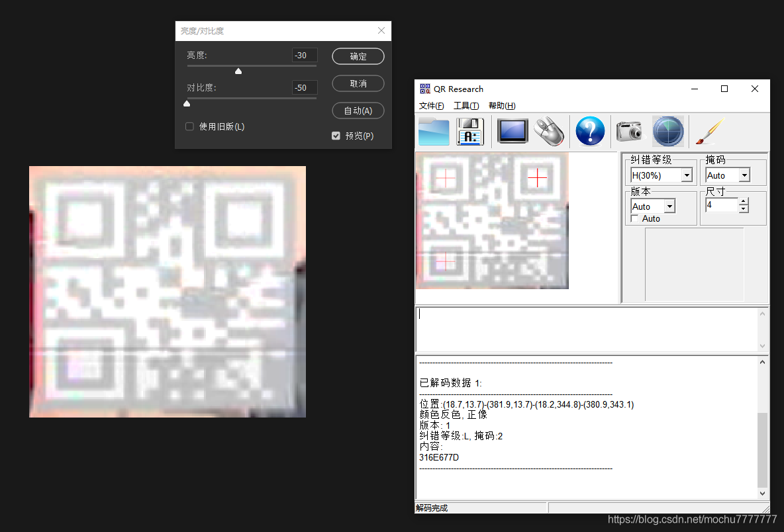The image size is (784, 532).
Task: Open file with the folder icon in QR Research
Action: coord(434,132)
